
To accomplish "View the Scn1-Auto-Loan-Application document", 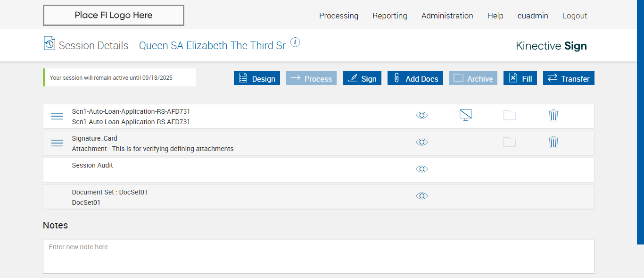I will click(x=422, y=115).
